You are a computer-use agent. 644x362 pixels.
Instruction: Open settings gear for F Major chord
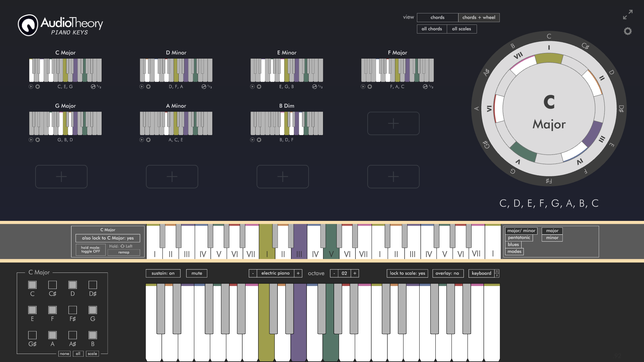click(370, 86)
